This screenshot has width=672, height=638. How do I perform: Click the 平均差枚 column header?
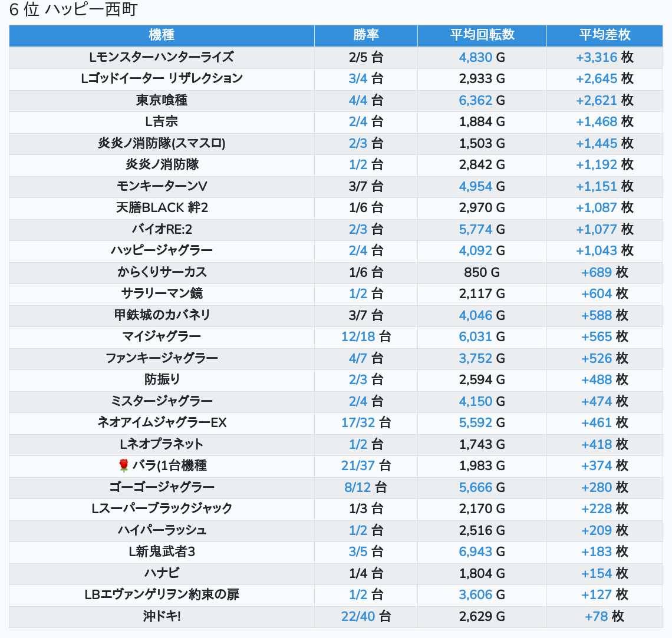(604, 35)
